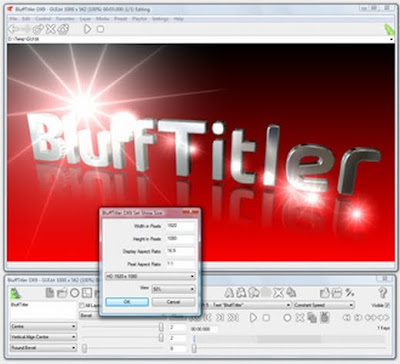Open the View 50% dropdown
This screenshot has width=400, height=364.
[173, 289]
